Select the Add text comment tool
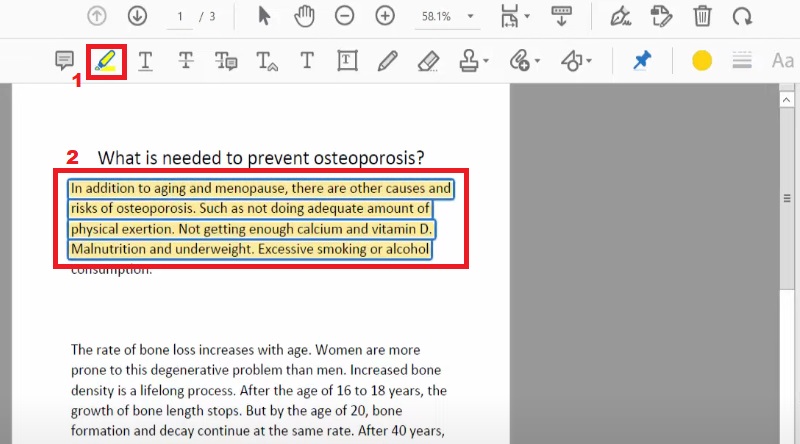800x444 pixels. [x=307, y=61]
